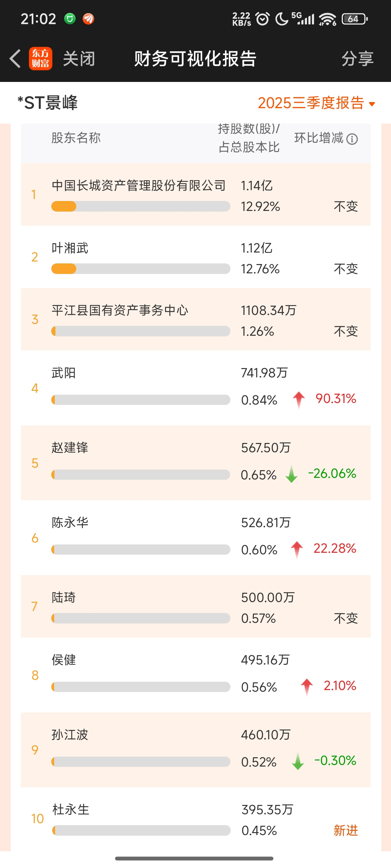
Task: Open the 2025三季度报告 period dropdown
Action: (x=311, y=103)
